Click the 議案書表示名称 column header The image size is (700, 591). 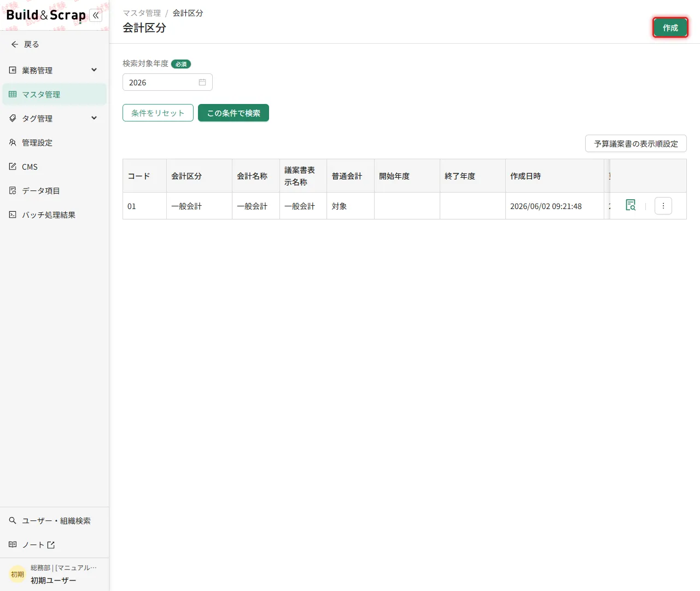[304, 176]
